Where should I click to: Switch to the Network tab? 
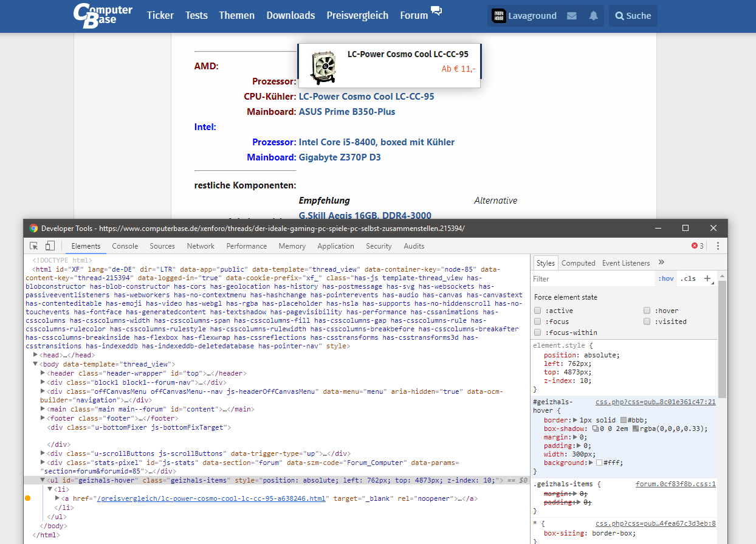[201, 246]
